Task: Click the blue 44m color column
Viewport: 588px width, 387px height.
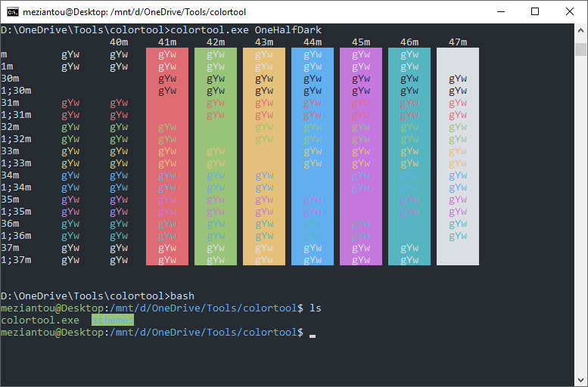Action: coord(312,156)
